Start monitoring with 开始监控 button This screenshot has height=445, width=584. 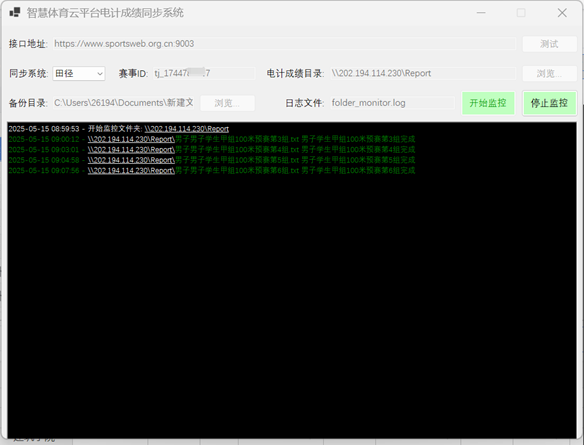click(x=488, y=103)
